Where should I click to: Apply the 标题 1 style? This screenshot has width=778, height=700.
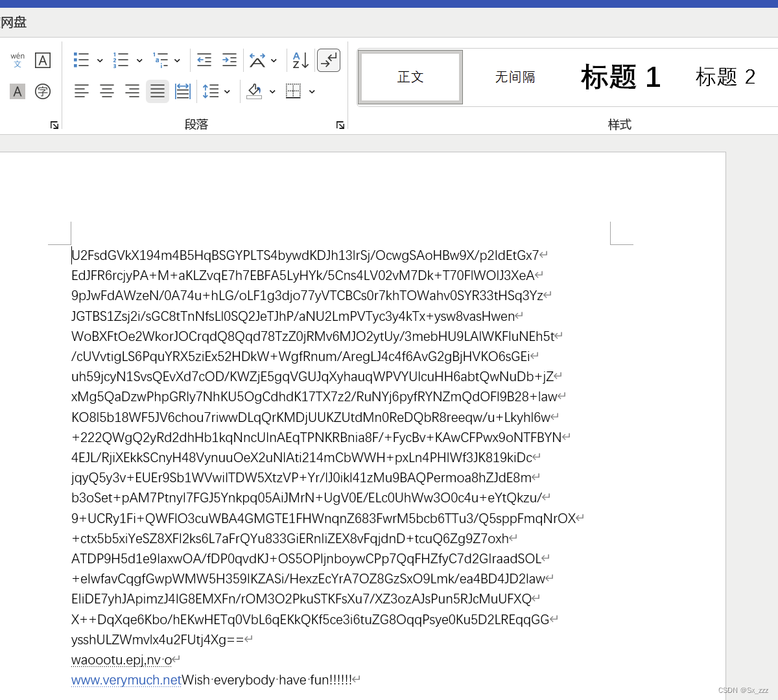coord(620,77)
